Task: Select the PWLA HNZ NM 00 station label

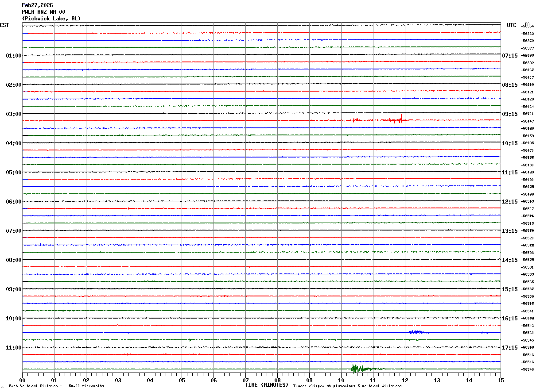Action: (x=43, y=12)
